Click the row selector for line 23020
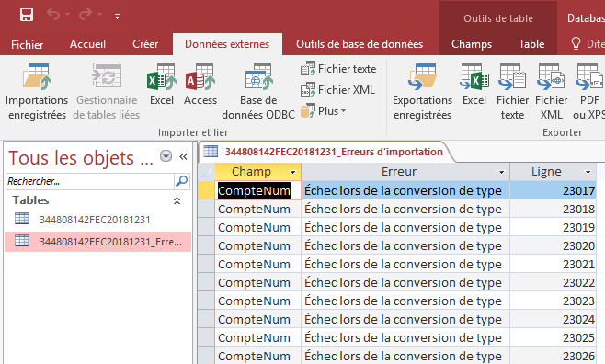Screen dimensions: 605x364 pos(207,245)
